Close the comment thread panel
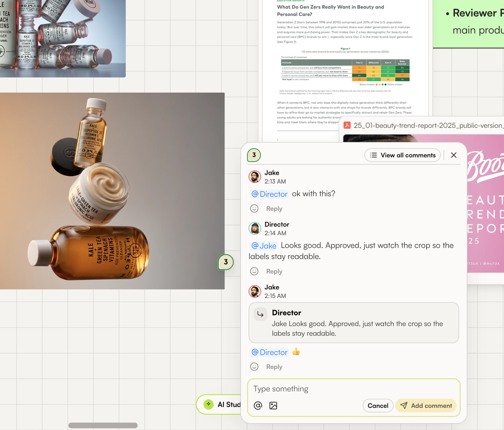Screen dimensions: 504x430 point(453,155)
